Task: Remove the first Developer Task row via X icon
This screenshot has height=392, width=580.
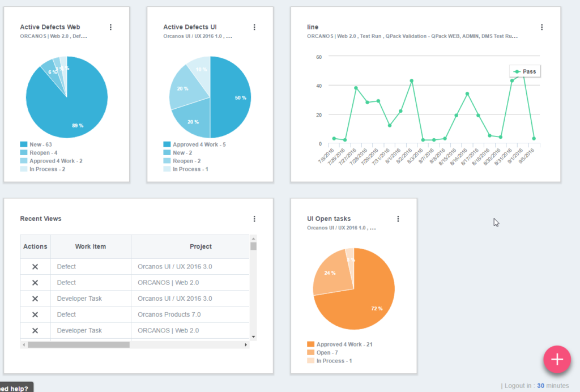Action: click(35, 299)
